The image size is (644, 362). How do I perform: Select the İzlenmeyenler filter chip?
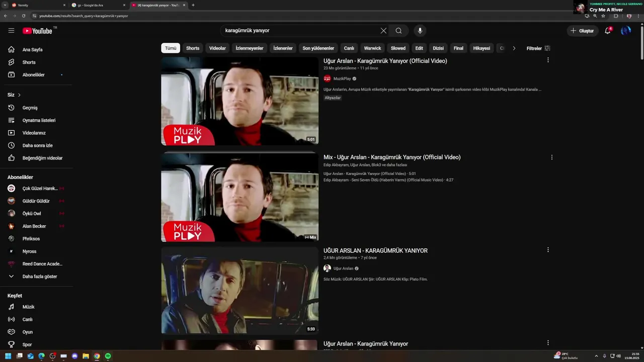tap(250, 48)
